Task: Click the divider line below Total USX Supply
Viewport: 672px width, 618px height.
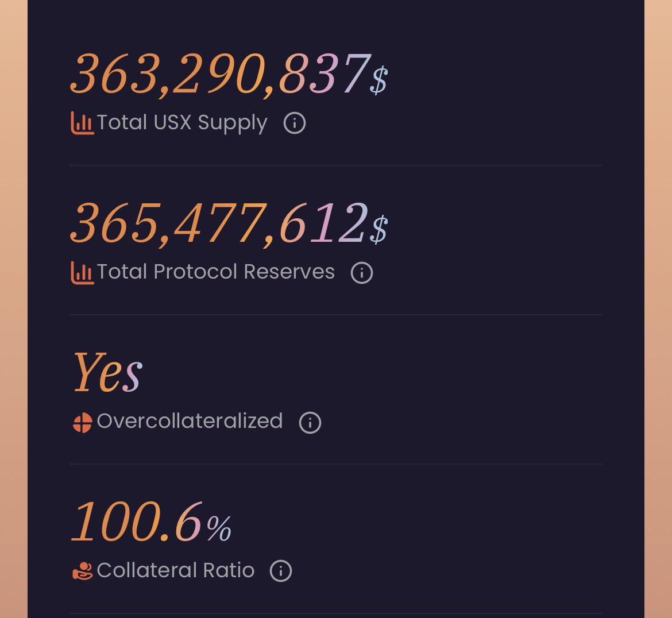Action: [336, 165]
